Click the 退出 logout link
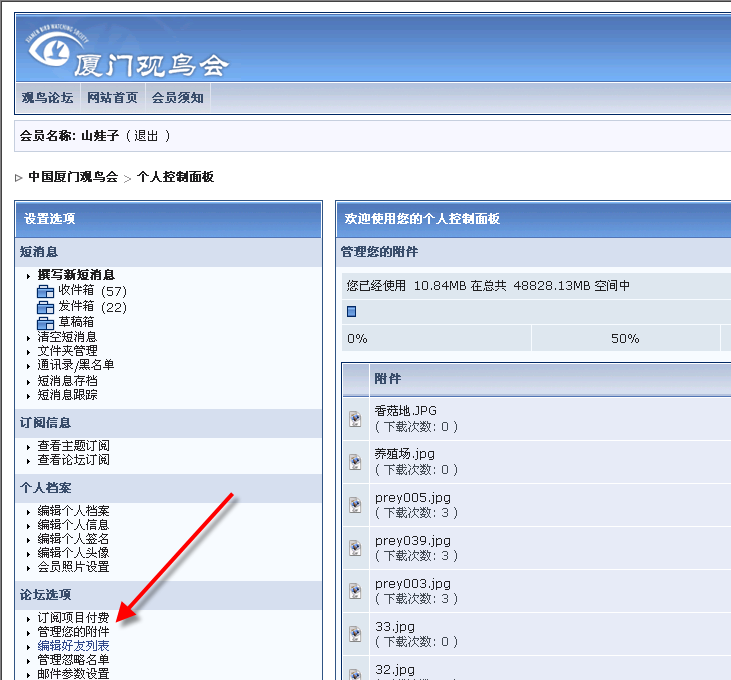Viewport: 731px width, 680px height. pyautogui.click(x=146, y=136)
